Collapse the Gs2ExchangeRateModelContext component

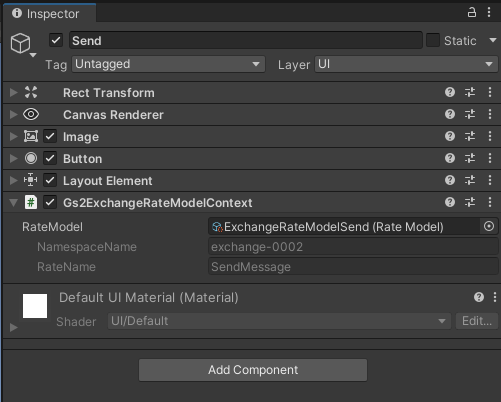[x=13, y=202]
